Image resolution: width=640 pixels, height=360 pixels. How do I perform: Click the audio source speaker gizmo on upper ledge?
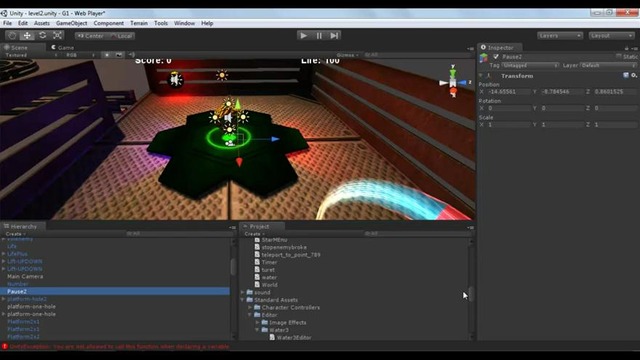[176, 79]
